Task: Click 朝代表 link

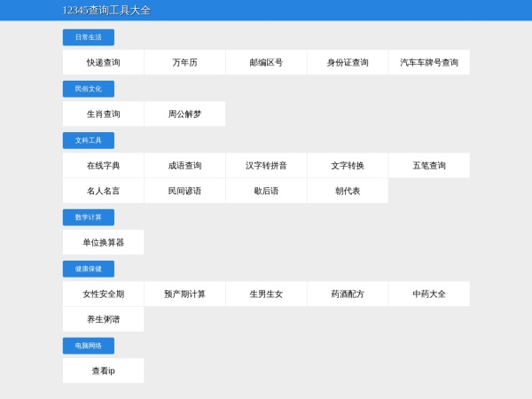Action: click(348, 191)
